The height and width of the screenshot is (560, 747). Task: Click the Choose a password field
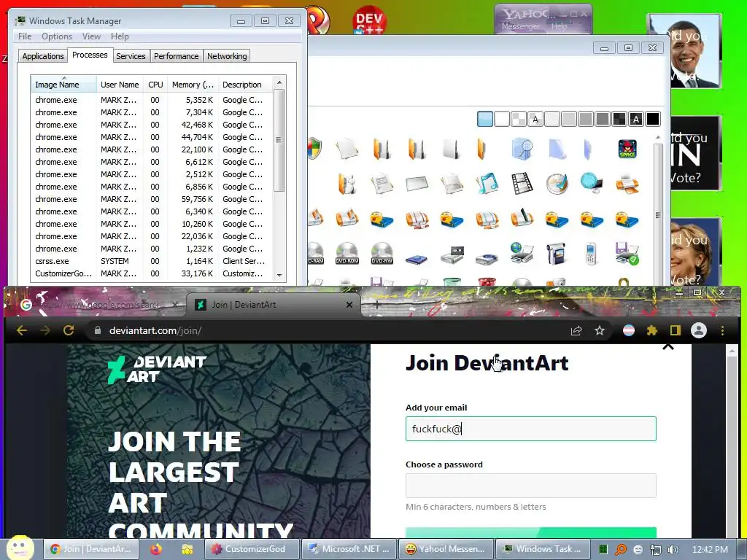531,485
